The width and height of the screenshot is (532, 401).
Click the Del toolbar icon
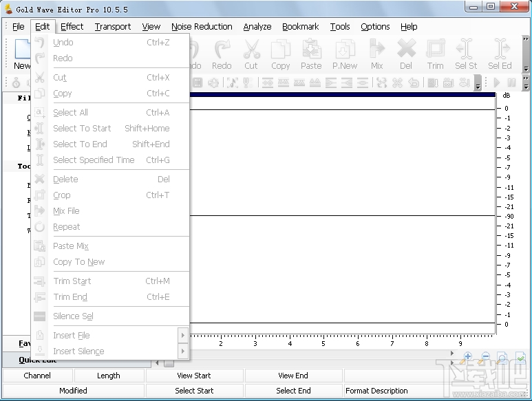coord(406,49)
